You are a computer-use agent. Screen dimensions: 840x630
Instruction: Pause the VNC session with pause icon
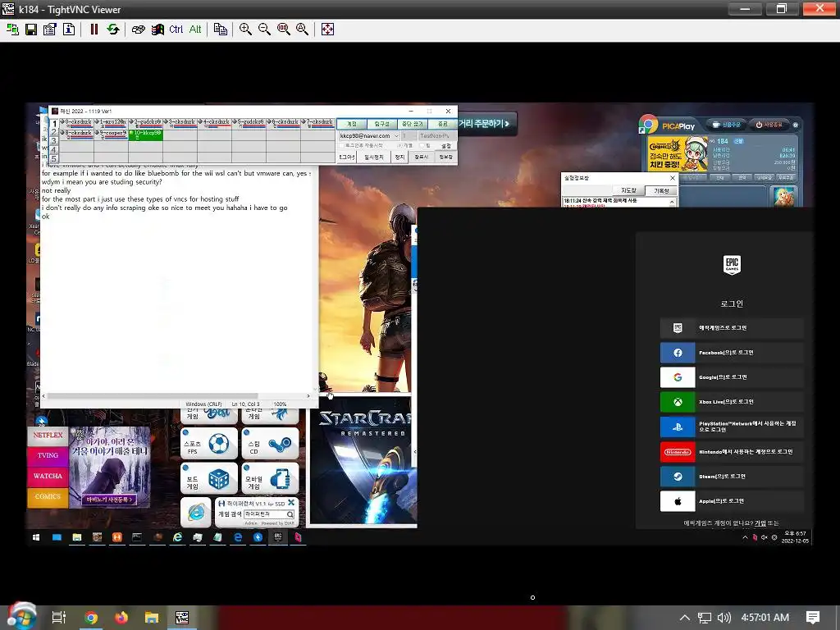[94, 30]
